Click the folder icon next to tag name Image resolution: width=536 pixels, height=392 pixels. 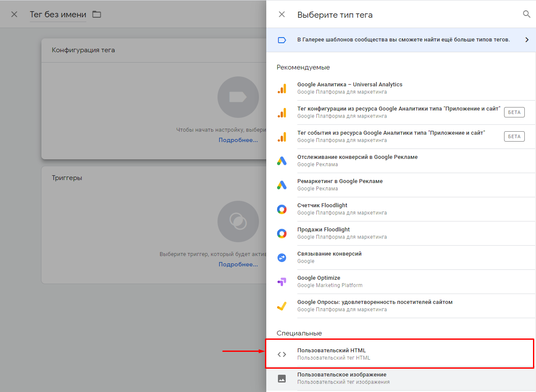[x=97, y=15]
